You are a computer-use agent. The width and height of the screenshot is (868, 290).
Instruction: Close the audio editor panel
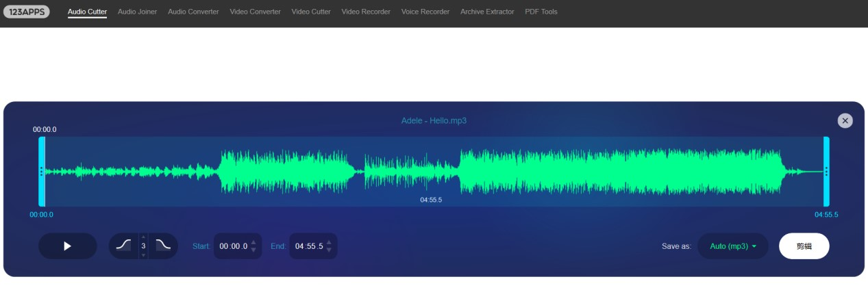click(x=845, y=120)
